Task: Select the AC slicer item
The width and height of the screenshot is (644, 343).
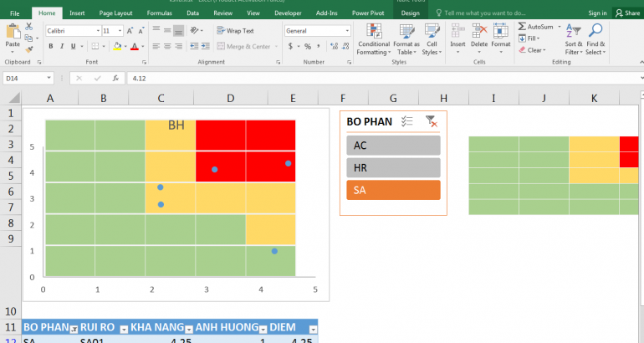Action: pyautogui.click(x=393, y=146)
